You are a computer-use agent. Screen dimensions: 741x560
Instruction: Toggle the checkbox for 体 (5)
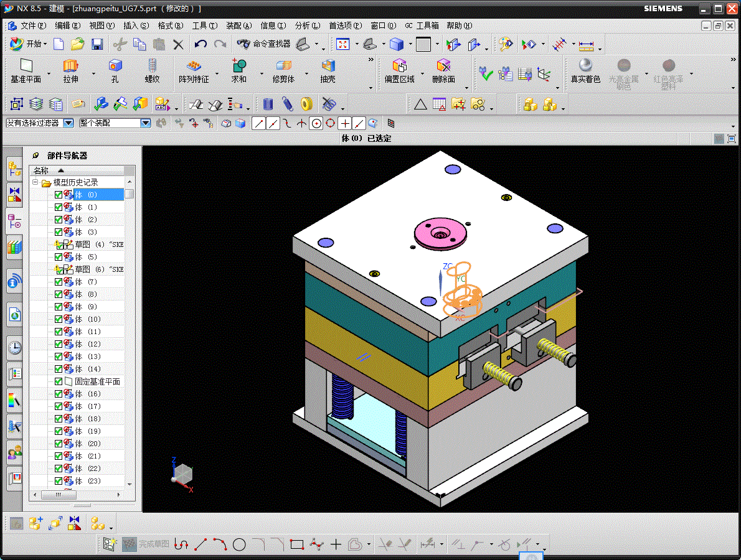(x=59, y=257)
